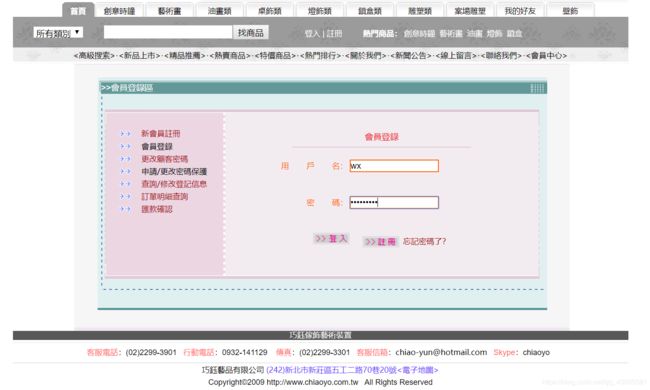The width and height of the screenshot is (650, 390).
Task: Open 鎖盒 under hot products
Action: [514, 34]
